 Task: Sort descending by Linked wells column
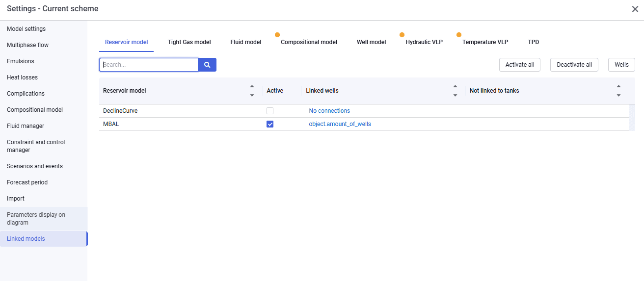[455, 95]
